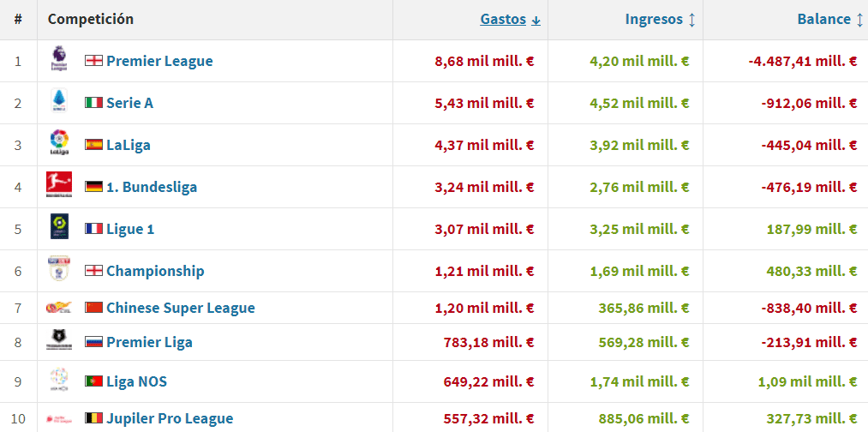
Task: Go to the LaLiga competition page
Action: click(x=128, y=145)
